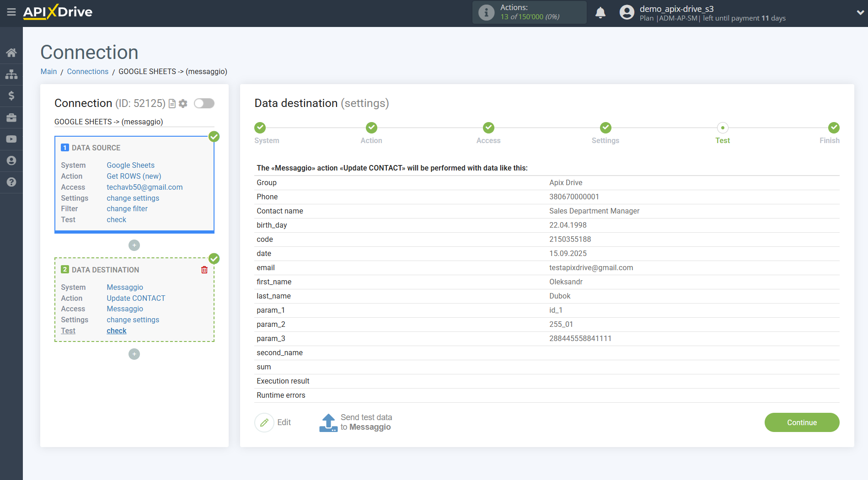Click the Continue button
The height and width of the screenshot is (480, 868).
[x=802, y=422]
